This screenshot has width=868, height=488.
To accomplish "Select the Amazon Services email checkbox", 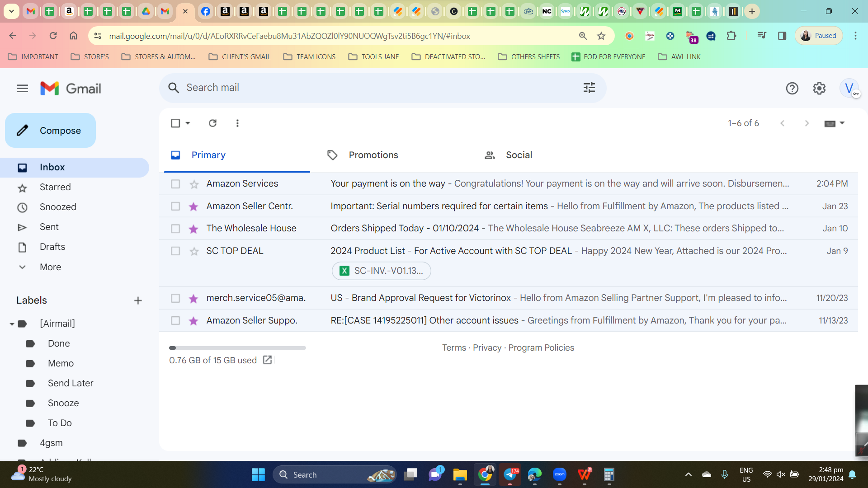I will point(175,184).
